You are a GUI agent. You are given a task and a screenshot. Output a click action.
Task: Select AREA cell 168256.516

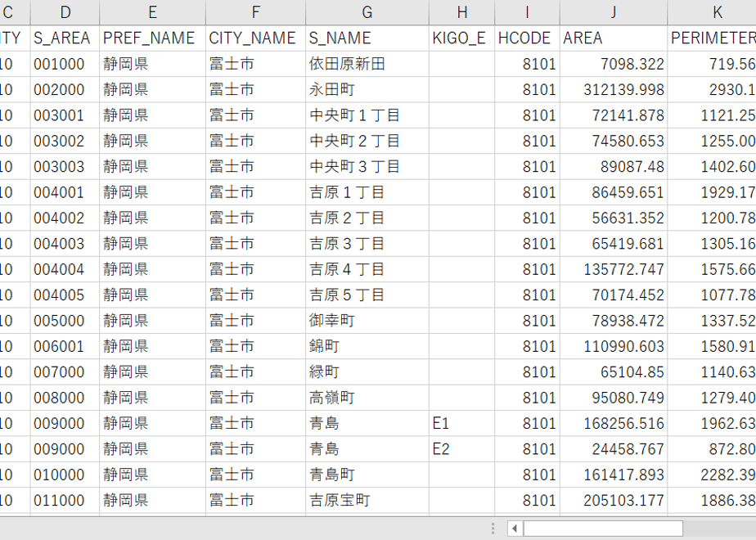coord(614,423)
